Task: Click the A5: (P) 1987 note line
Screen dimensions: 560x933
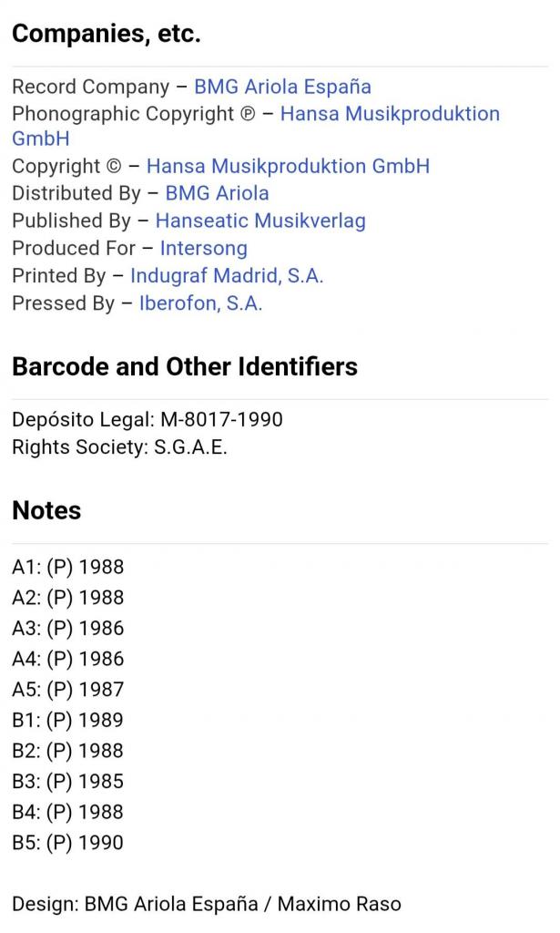Action: tap(68, 690)
